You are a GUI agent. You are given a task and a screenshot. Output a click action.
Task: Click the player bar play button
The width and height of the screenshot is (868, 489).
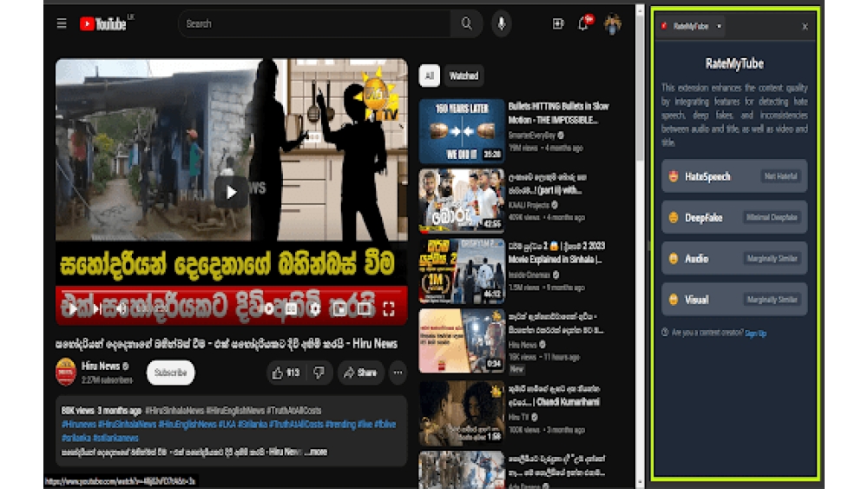pos(73,309)
